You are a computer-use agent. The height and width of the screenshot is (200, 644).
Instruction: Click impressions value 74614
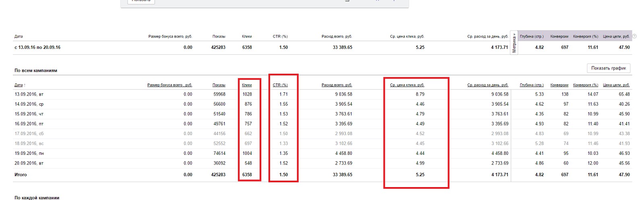coord(219,153)
